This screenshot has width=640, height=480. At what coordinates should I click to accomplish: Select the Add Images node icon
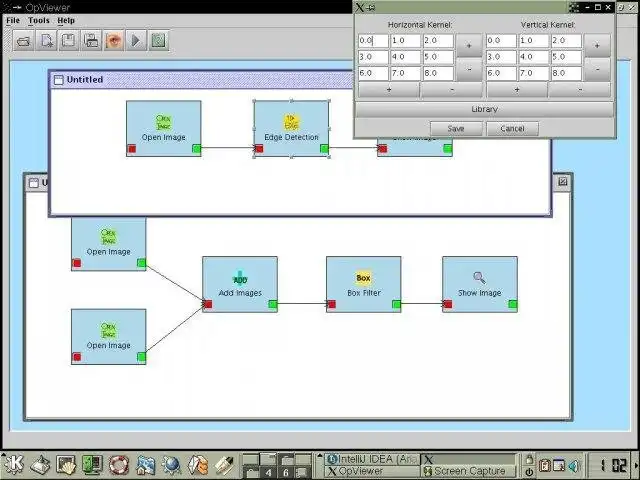(x=240, y=278)
